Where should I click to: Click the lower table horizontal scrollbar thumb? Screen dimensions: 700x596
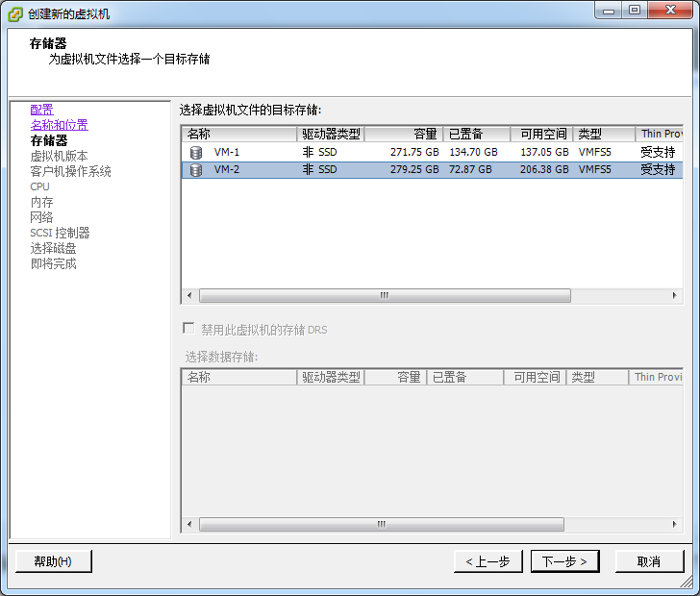tap(382, 525)
